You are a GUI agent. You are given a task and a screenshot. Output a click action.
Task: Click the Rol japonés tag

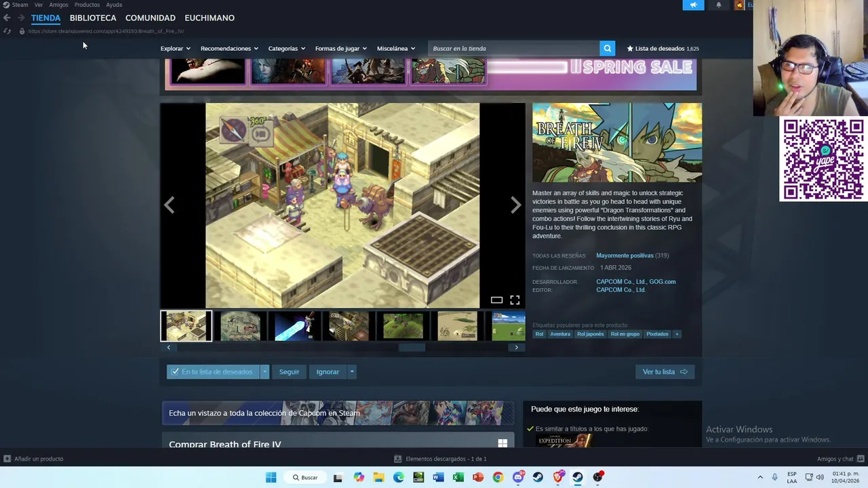pyautogui.click(x=590, y=334)
